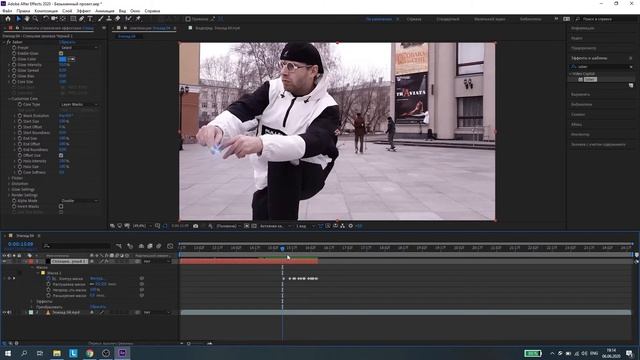Select the Pen tool

click(82, 19)
